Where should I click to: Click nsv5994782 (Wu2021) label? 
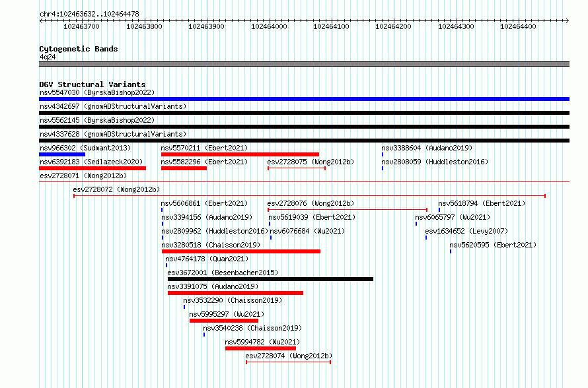[x=262, y=342]
